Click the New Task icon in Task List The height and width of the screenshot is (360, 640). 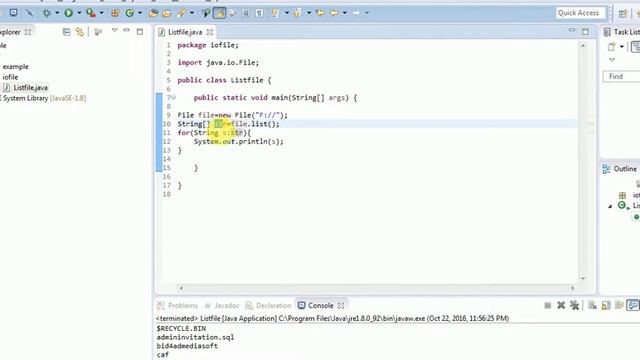pyautogui.click(x=611, y=47)
